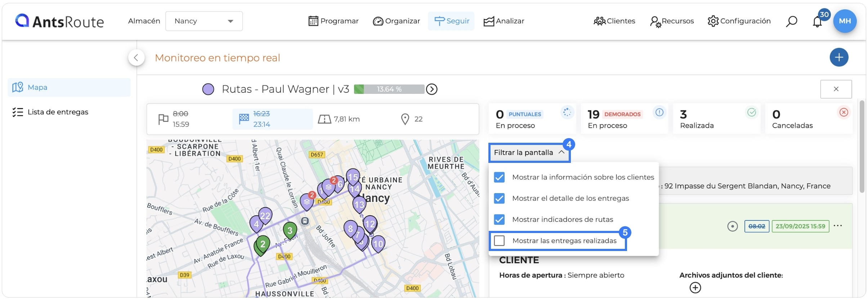Click the 7,81 km distance icon
The width and height of the screenshot is (868, 301).
[324, 119]
